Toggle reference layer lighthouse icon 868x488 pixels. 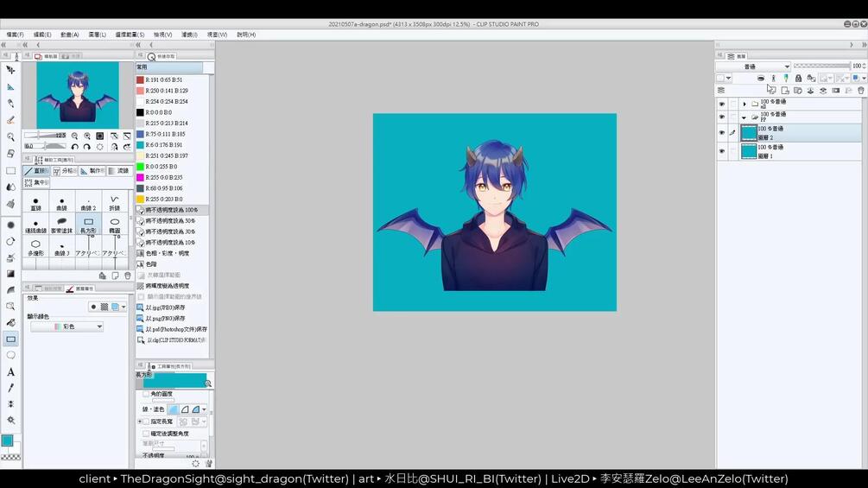click(x=773, y=79)
